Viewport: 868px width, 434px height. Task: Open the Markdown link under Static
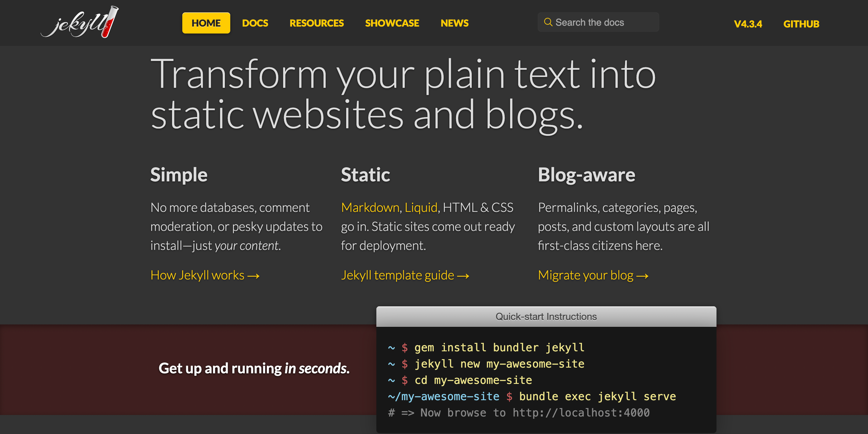370,207
